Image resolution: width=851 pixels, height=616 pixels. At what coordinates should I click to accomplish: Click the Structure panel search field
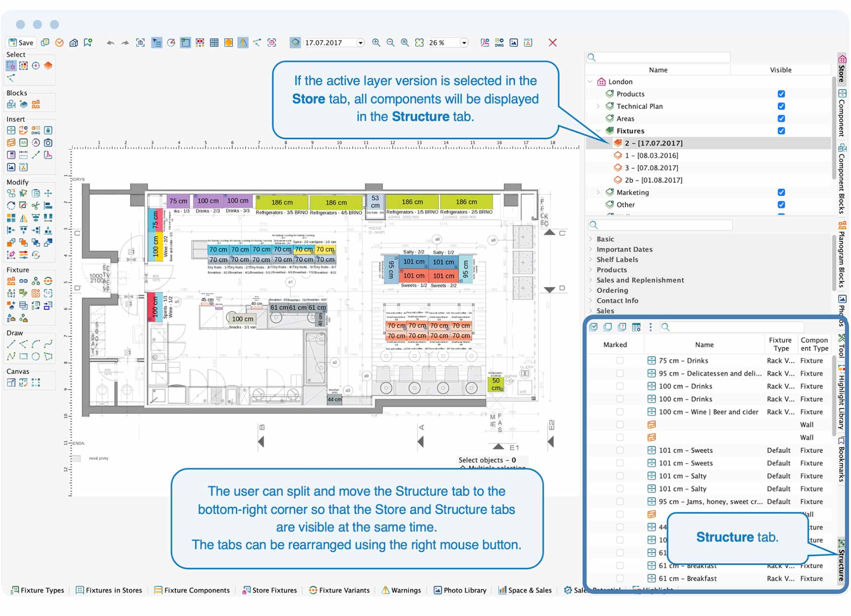(x=732, y=327)
